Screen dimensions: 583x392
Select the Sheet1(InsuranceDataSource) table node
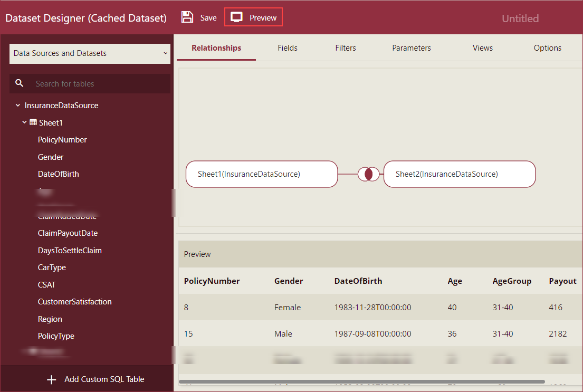coord(261,174)
